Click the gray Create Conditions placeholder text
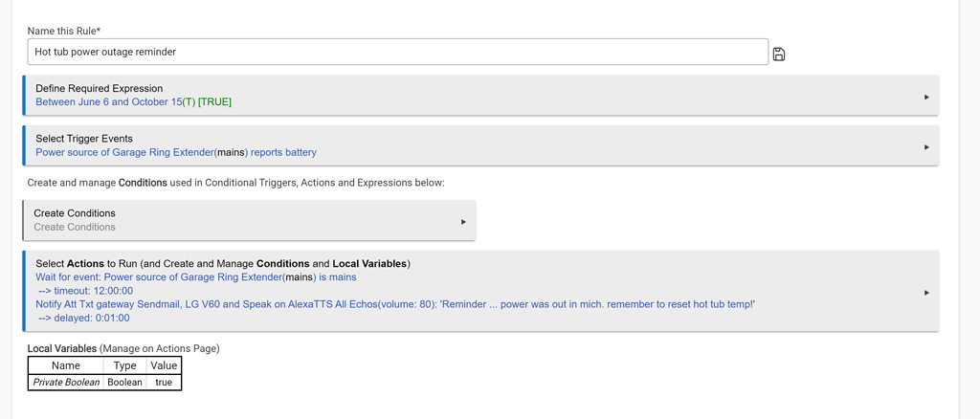 [x=75, y=227]
